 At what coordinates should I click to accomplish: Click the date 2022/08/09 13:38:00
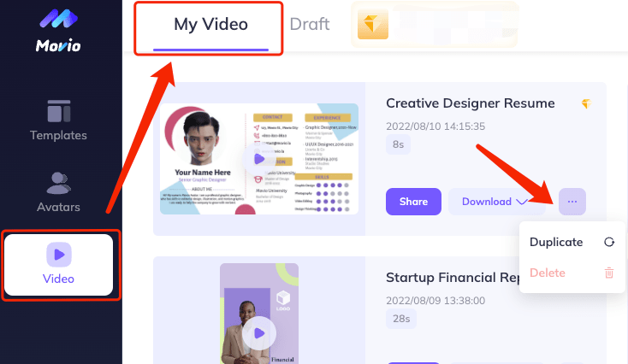[x=435, y=301]
